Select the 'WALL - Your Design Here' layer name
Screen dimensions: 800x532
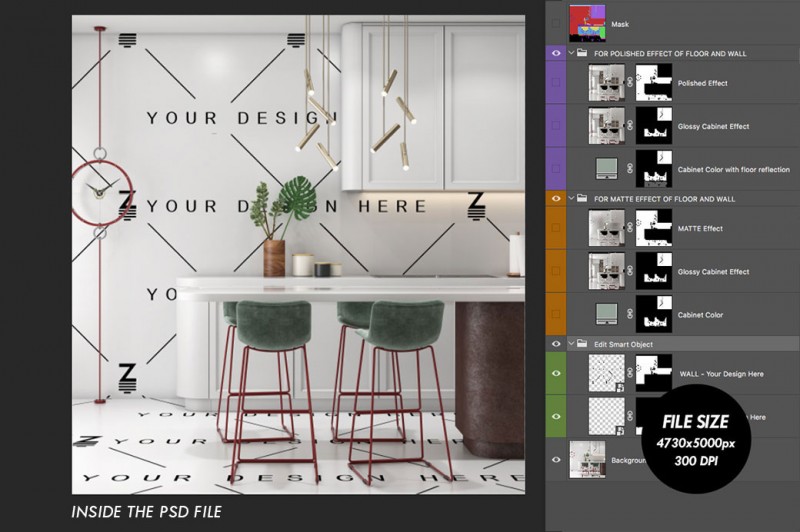(721, 374)
